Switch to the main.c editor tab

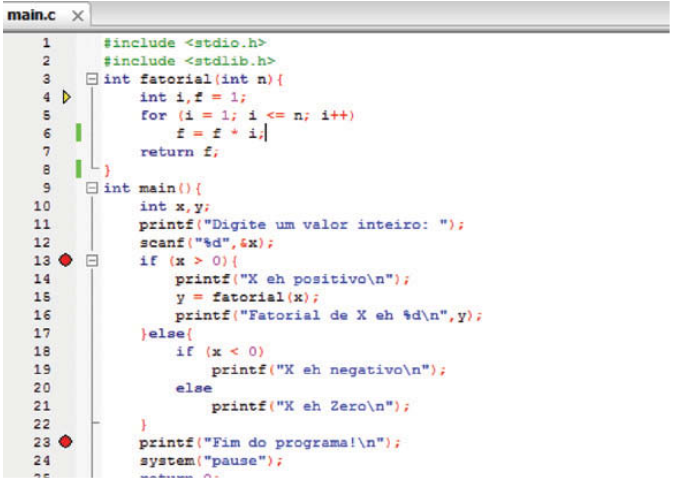pyautogui.click(x=30, y=16)
